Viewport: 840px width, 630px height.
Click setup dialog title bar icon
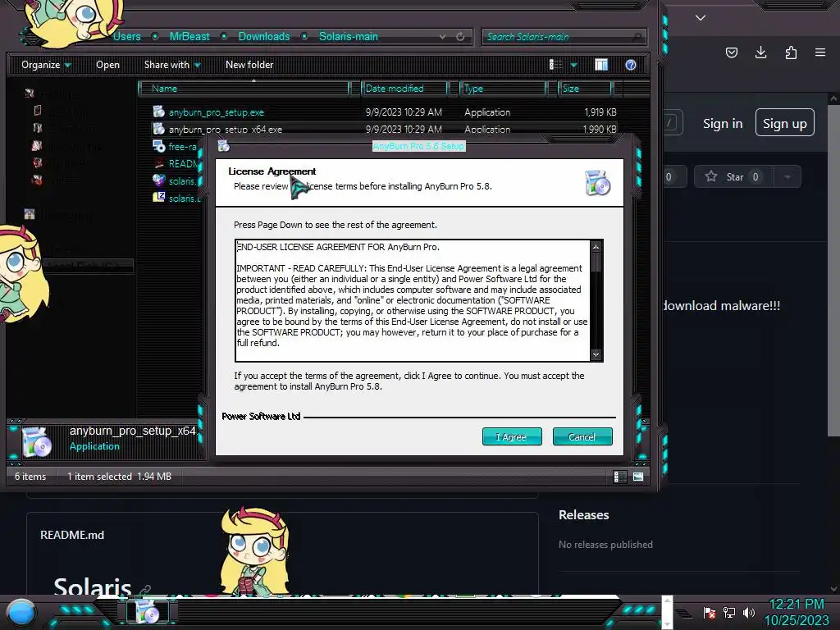coord(223,146)
